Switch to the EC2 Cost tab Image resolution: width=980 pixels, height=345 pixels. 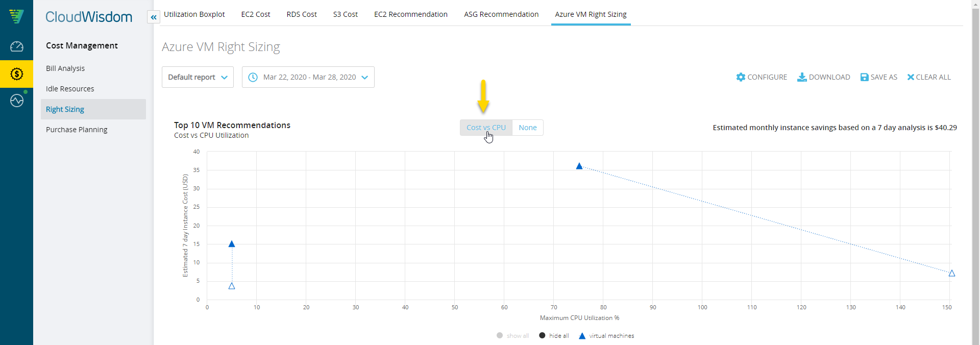click(x=256, y=14)
